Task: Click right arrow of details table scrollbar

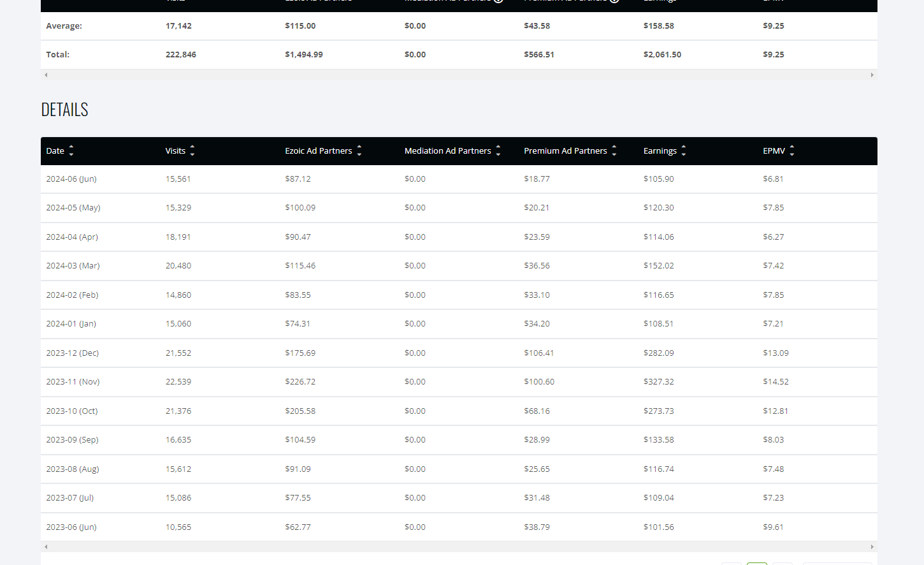Action: click(872, 547)
